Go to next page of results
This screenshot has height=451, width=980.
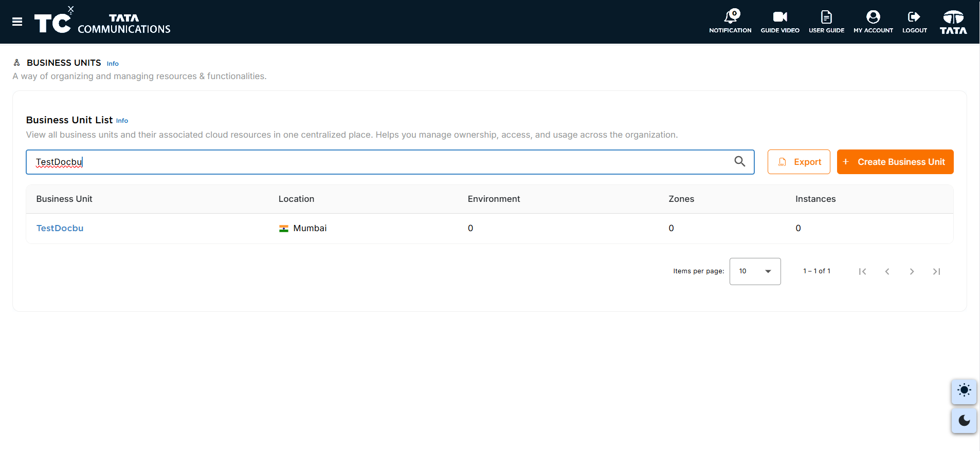pyautogui.click(x=912, y=271)
